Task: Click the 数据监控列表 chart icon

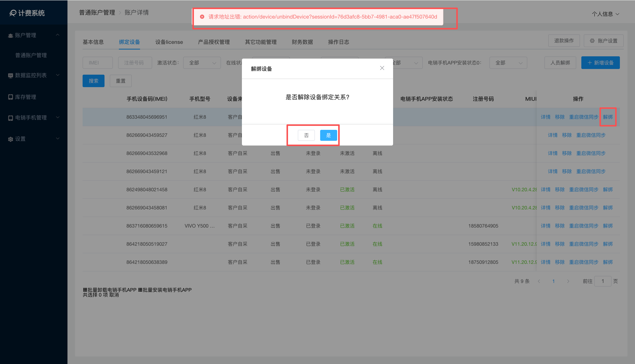Action: pyautogui.click(x=11, y=75)
